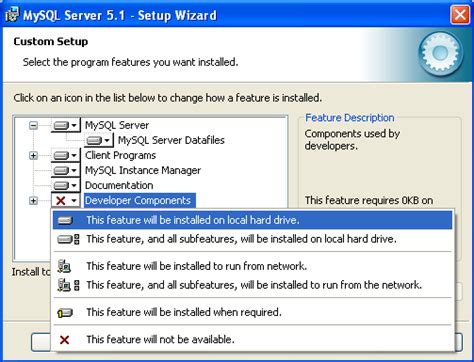This screenshot has width=474, height=362.
Task: Click install-when-required drive icon
Action: tap(65, 313)
